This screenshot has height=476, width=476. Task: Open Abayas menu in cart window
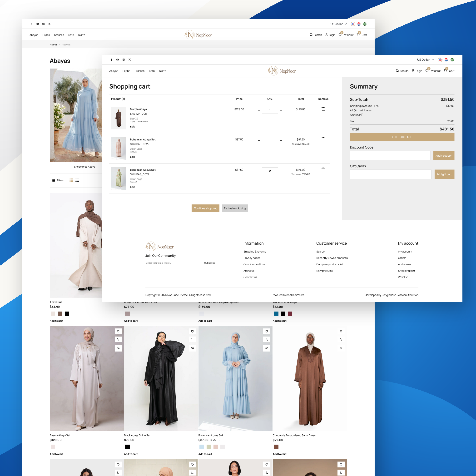114,71
